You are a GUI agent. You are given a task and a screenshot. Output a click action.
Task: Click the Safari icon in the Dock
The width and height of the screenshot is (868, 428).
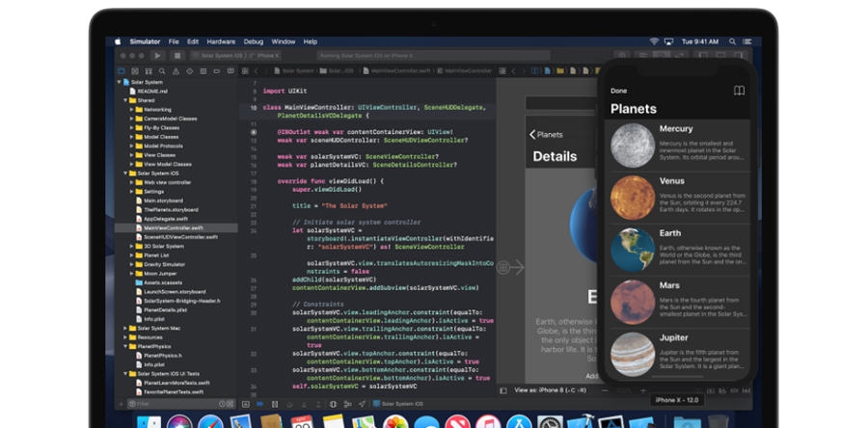[210, 422]
